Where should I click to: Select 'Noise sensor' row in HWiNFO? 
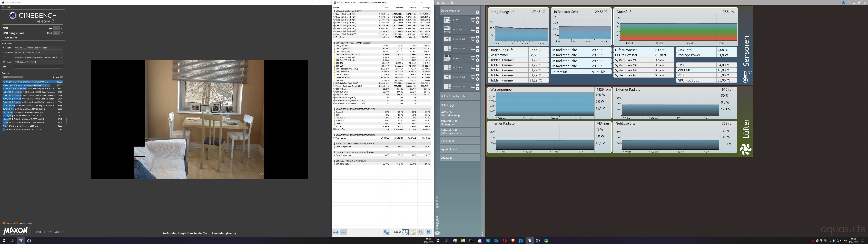coord(382,138)
